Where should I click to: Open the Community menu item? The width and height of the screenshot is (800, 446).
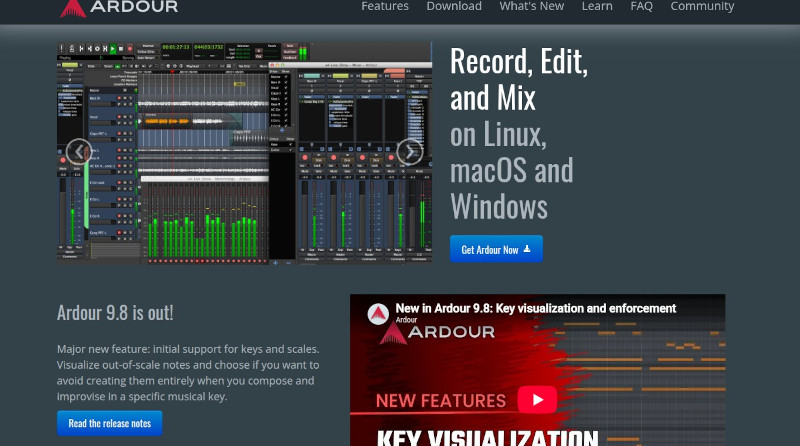[x=702, y=6]
